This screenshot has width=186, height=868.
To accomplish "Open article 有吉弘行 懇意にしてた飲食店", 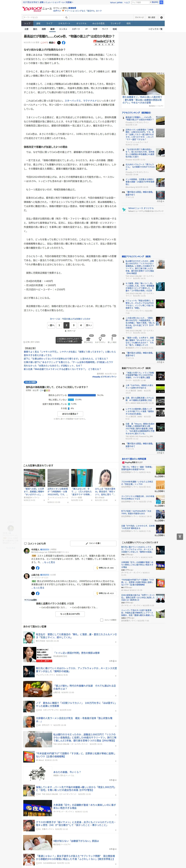I will pos(76,636).
